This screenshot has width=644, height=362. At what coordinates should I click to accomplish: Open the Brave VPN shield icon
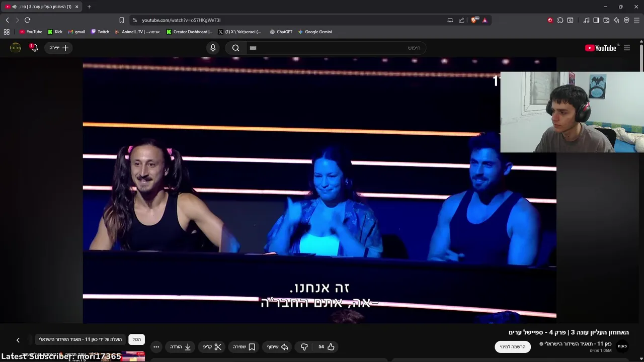626,20
